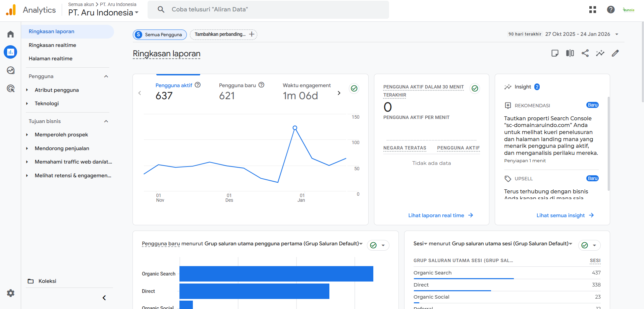Select the Ringkasan realtime menu item

coord(52,45)
